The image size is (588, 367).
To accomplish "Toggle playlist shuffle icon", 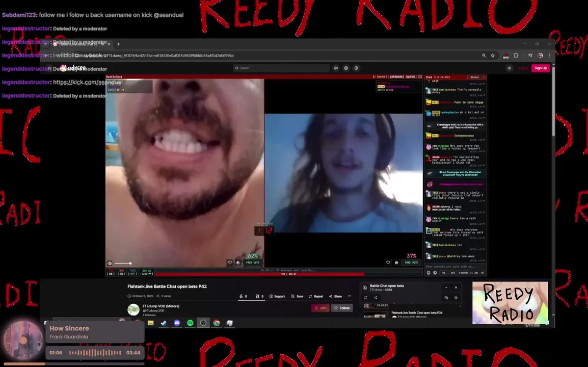I will [376, 298].
